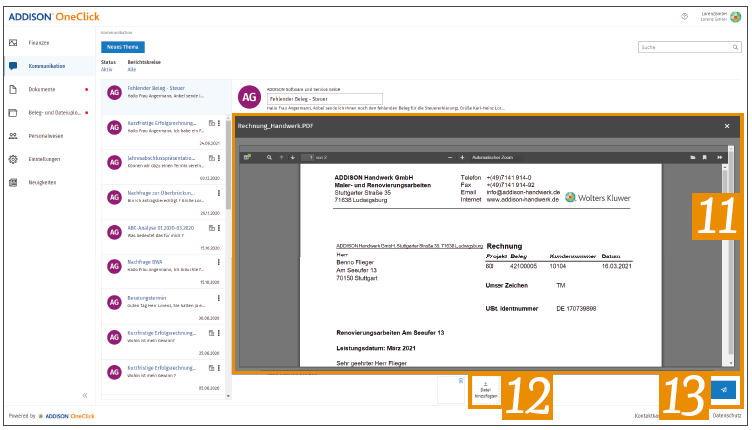Zoom in the PDF with plus
This screenshot has height=430, width=752.
click(462, 157)
